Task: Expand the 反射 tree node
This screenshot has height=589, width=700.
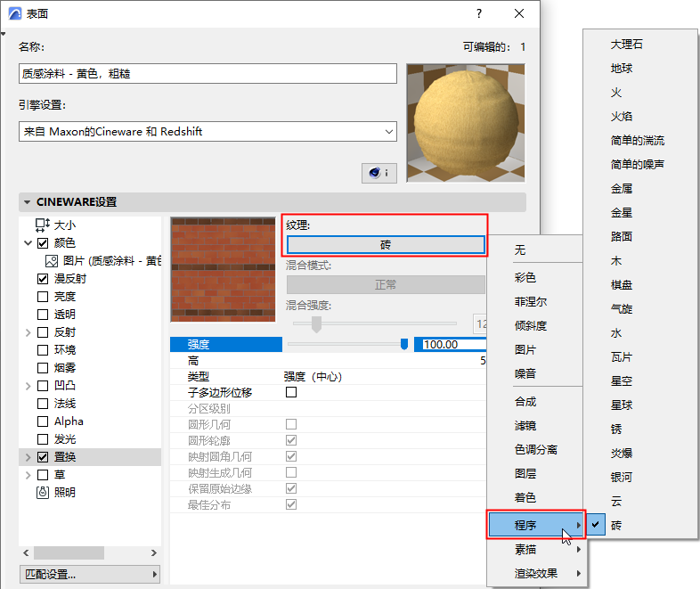Action: (x=28, y=332)
